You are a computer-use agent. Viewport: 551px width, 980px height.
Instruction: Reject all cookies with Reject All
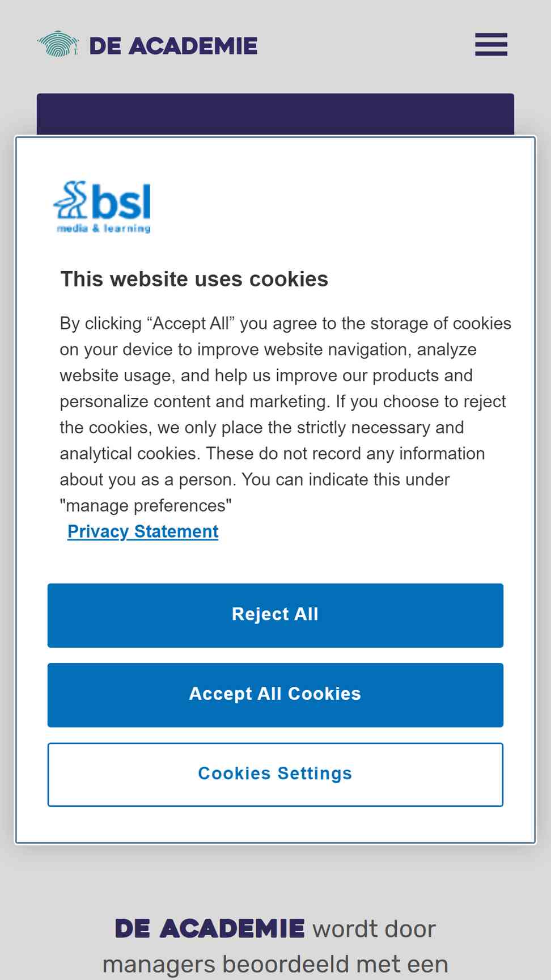tap(275, 615)
